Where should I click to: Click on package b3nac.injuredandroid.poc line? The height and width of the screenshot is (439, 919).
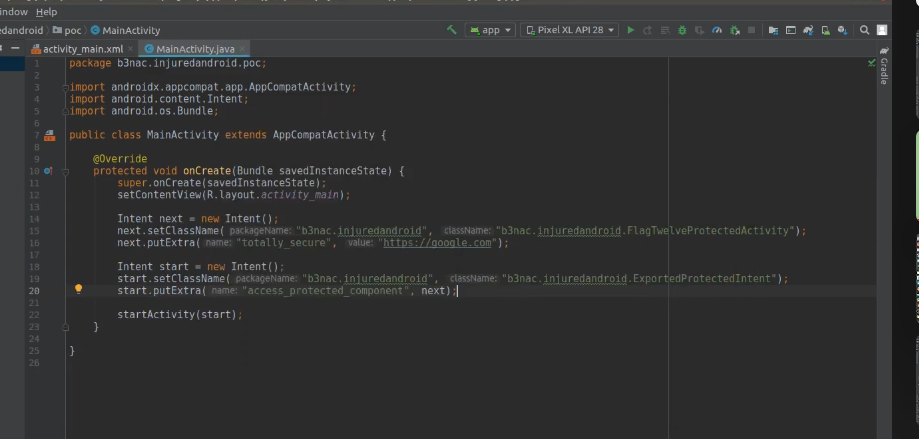coord(168,63)
